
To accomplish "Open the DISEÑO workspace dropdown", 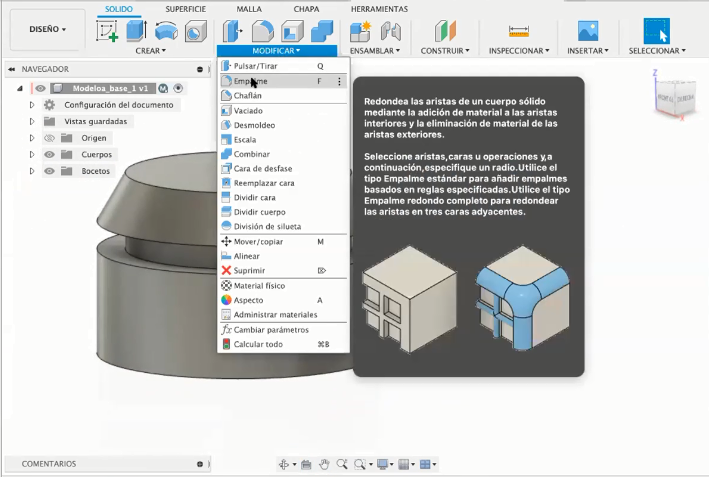I will point(46,30).
